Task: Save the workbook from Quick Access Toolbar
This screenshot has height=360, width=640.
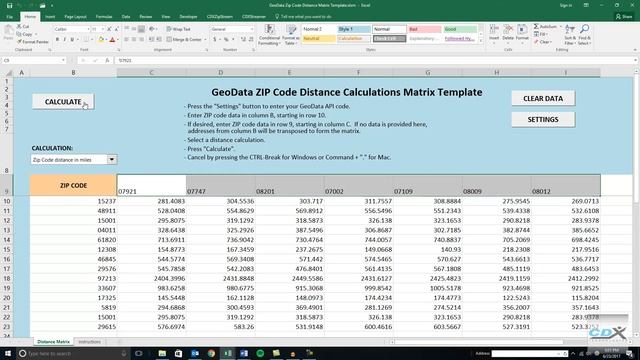Action: tap(9, 5)
